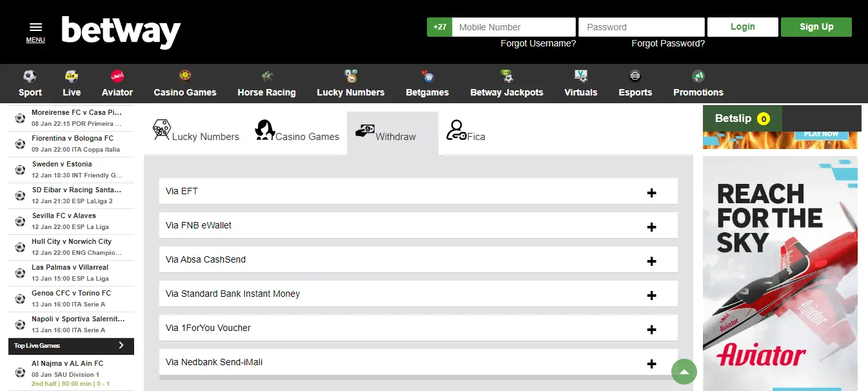Expand Via Standard Bank Instant Money
The image size is (868, 391).
tap(651, 296)
